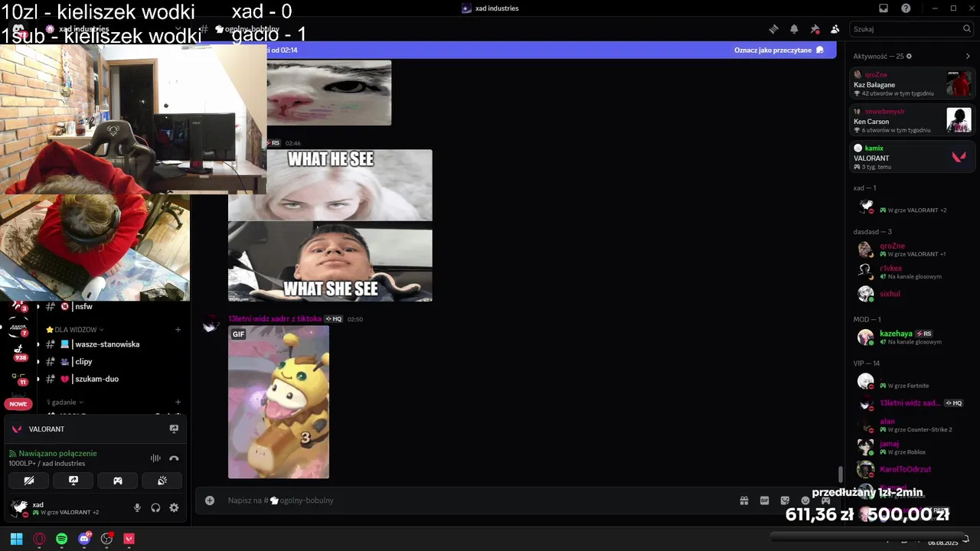Click the NOWE unread servers pill

point(18,403)
